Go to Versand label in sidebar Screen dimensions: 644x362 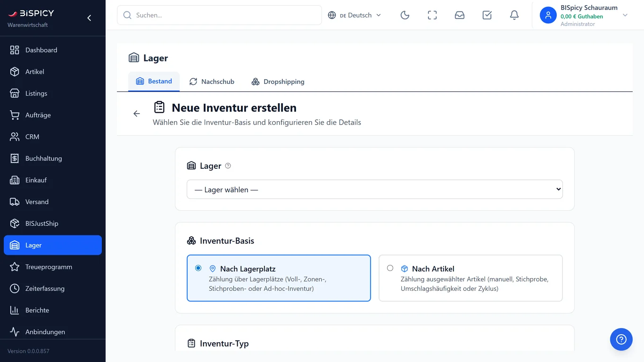(37, 202)
